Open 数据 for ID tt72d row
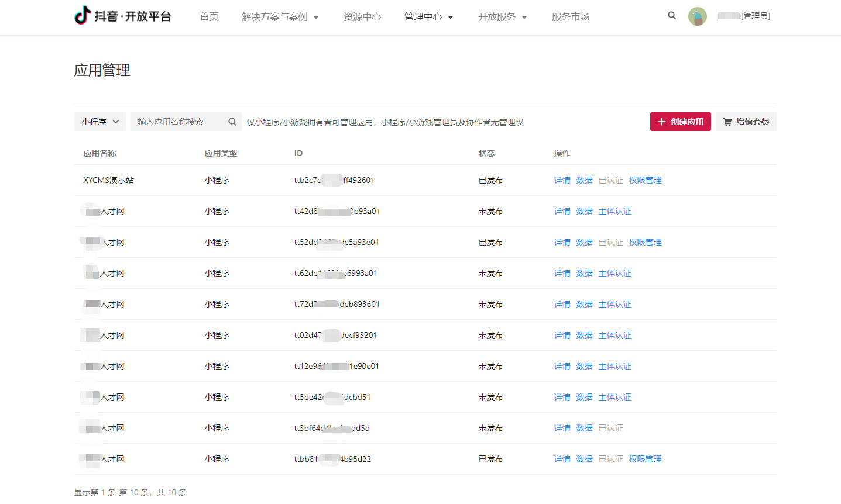Image resolution: width=841 pixels, height=504 pixels. [584, 304]
